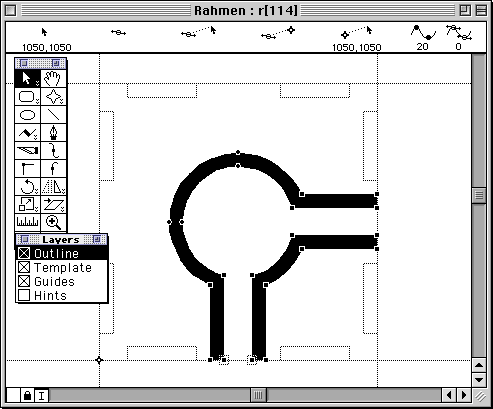Select the Hand pan tool
The width and height of the screenshot is (493, 409).
(x=53, y=79)
